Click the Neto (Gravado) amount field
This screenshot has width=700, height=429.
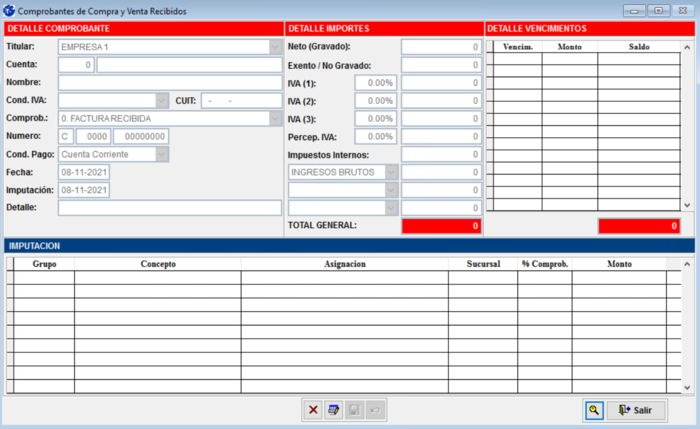(441, 47)
